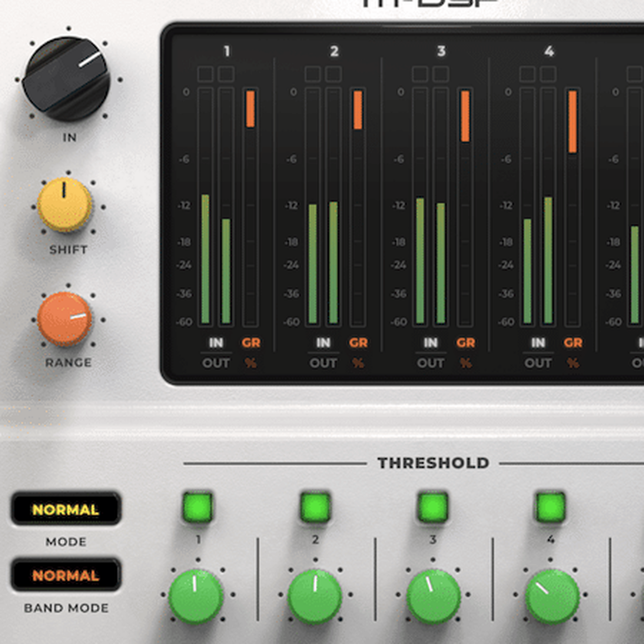Click the first small square above band 1 meters

(x=205, y=74)
